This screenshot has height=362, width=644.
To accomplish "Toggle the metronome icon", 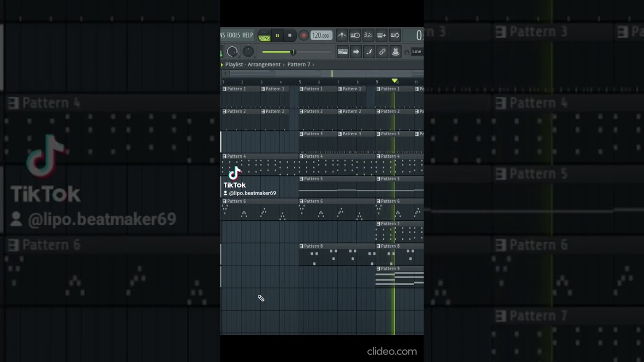I will [x=342, y=35].
